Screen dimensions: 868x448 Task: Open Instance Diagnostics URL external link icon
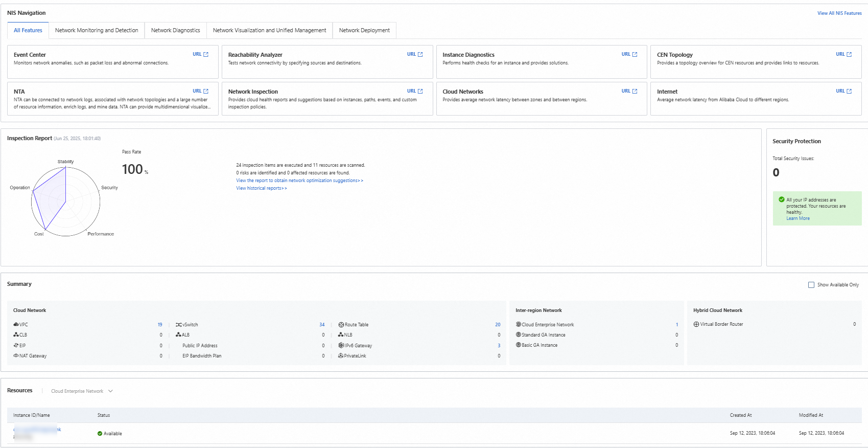coord(635,54)
